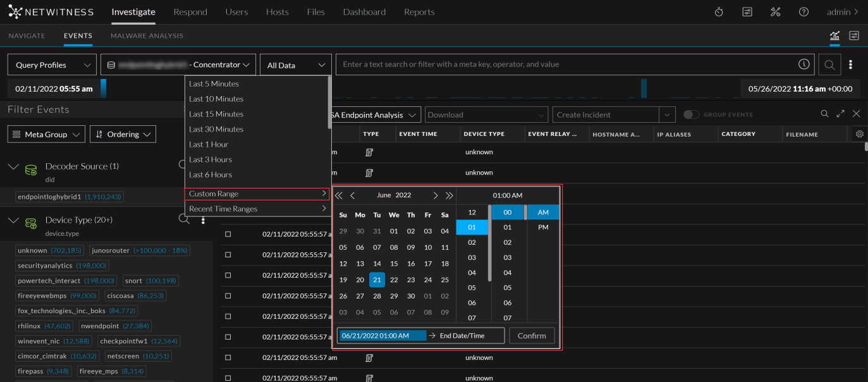Open the help question mark icon
868x382 pixels.
(x=804, y=12)
